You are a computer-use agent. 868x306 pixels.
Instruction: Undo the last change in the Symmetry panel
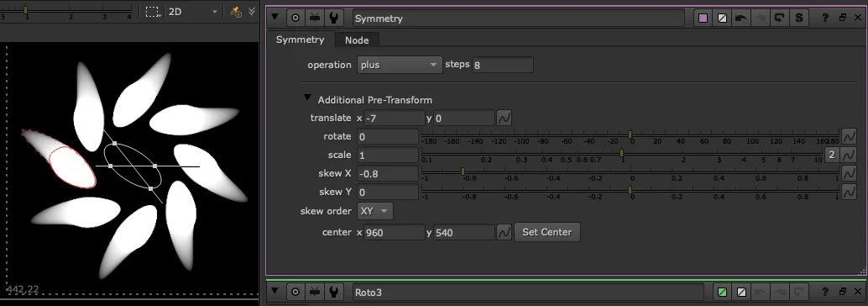tap(740, 18)
